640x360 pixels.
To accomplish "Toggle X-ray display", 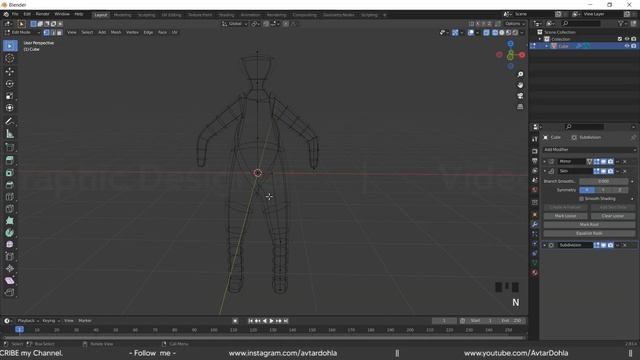I will click(x=486, y=32).
